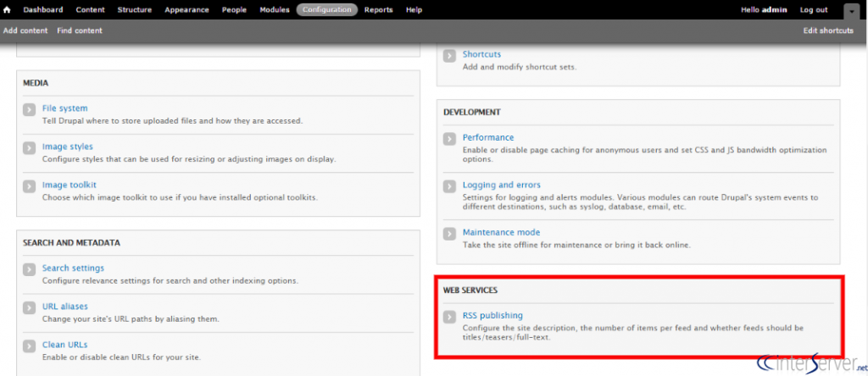
Task: Click Edit shortcuts link
Action: click(828, 30)
